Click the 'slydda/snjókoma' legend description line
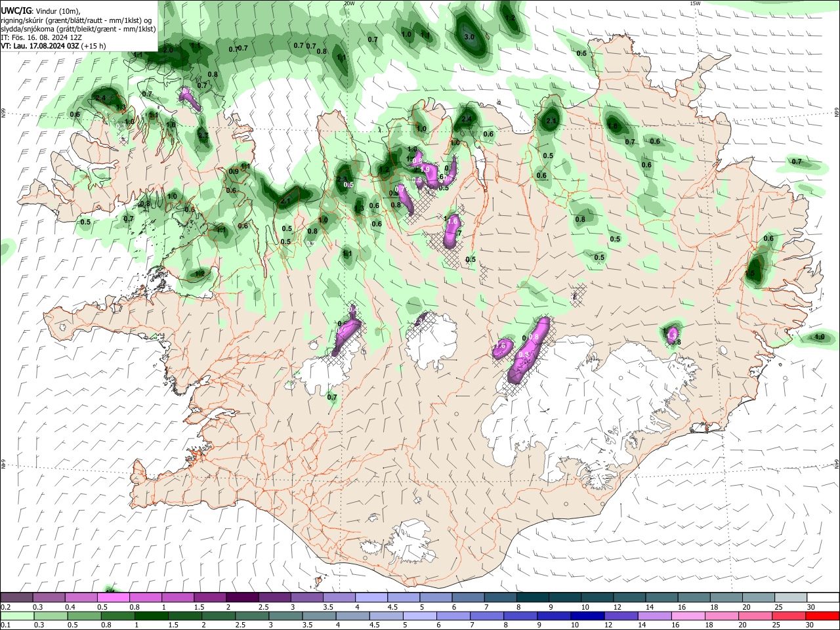 (x=79, y=29)
